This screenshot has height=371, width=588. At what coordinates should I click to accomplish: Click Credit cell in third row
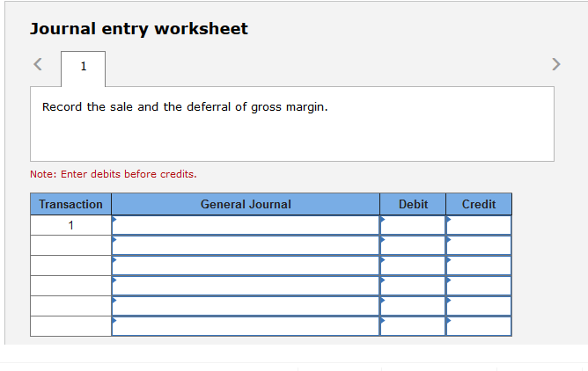[x=479, y=266]
